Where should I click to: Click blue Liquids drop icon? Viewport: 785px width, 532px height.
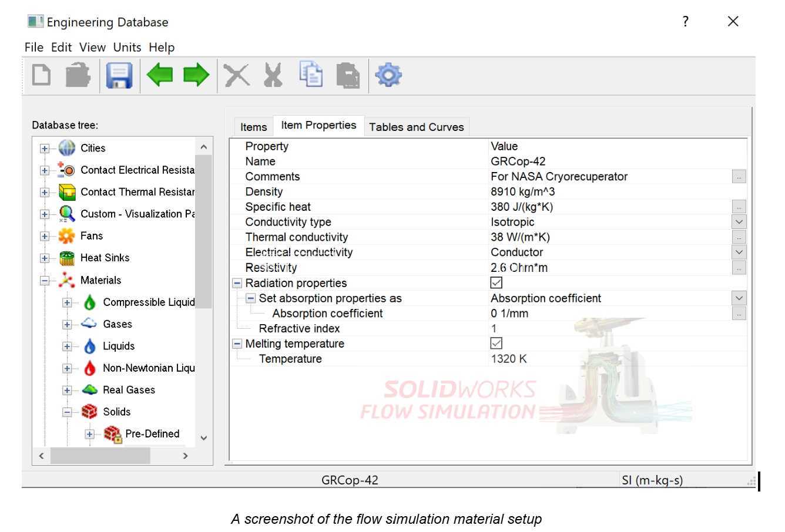pos(89,346)
